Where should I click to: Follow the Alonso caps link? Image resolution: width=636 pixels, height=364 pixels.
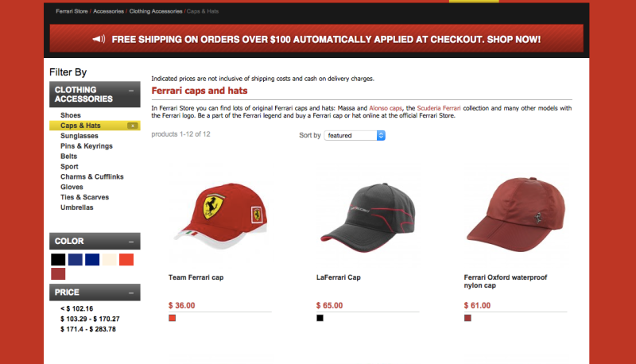[x=386, y=108]
